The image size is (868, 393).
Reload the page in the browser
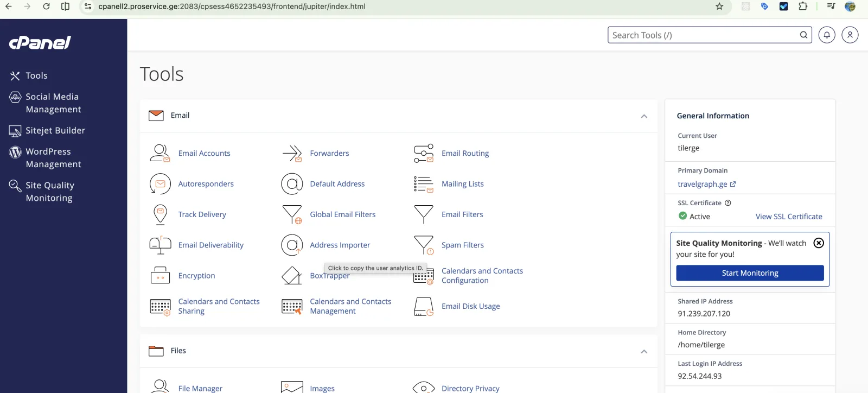point(46,7)
